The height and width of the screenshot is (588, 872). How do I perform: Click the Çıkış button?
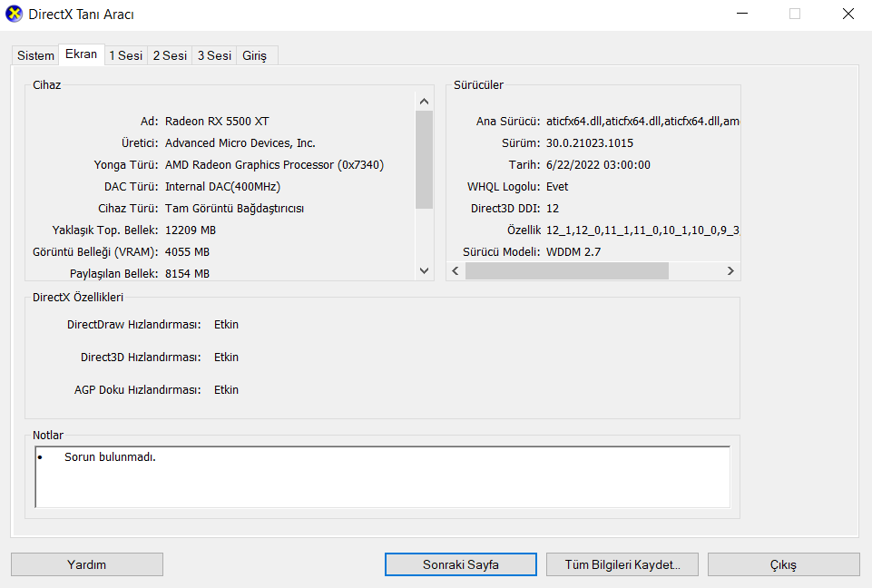pos(784,564)
